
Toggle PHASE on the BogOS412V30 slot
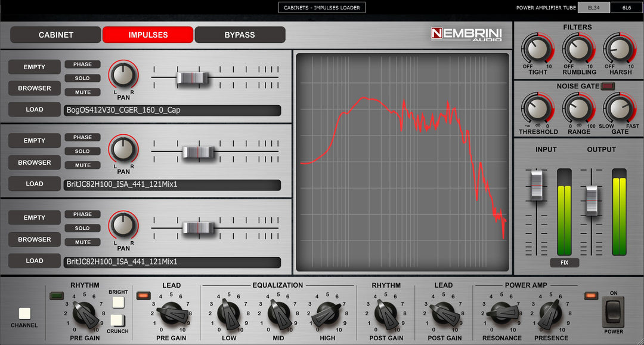click(82, 64)
